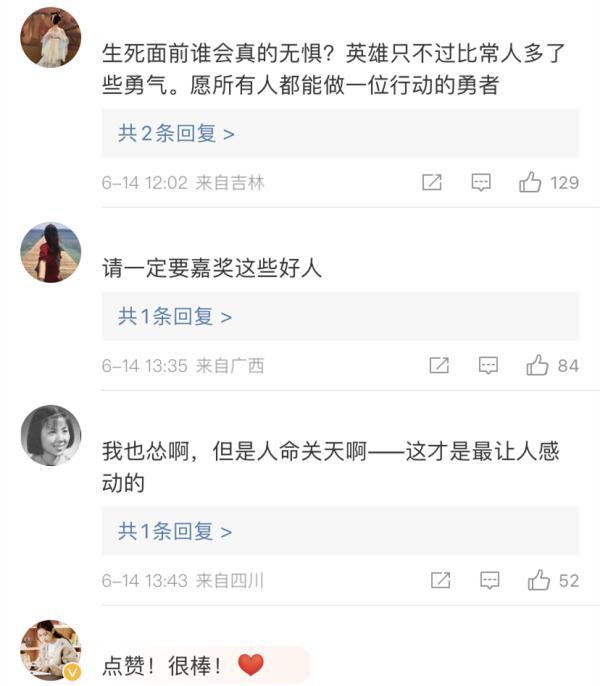Reply to the comment posted at 13:43
The width and height of the screenshot is (600, 686).
point(488,580)
